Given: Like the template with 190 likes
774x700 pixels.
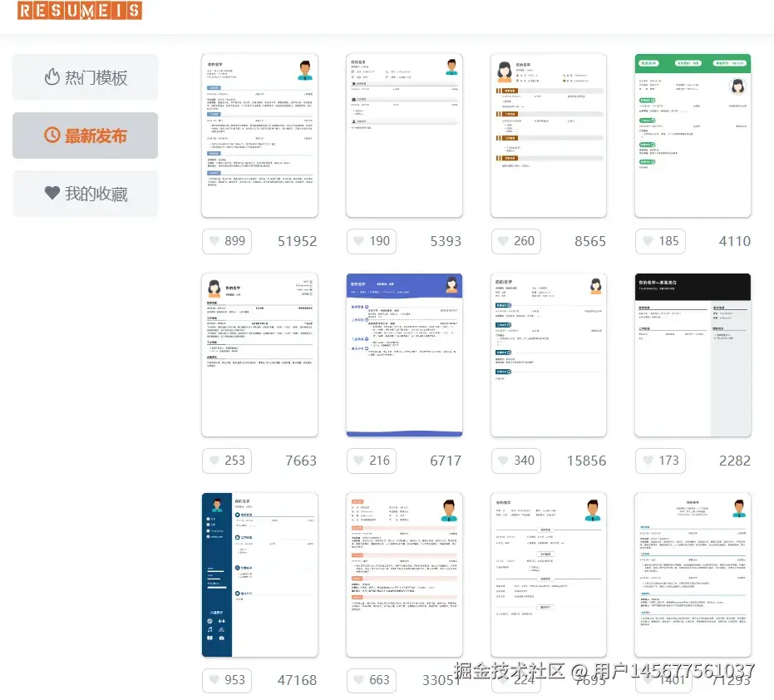Looking at the screenshot, I should (x=371, y=241).
